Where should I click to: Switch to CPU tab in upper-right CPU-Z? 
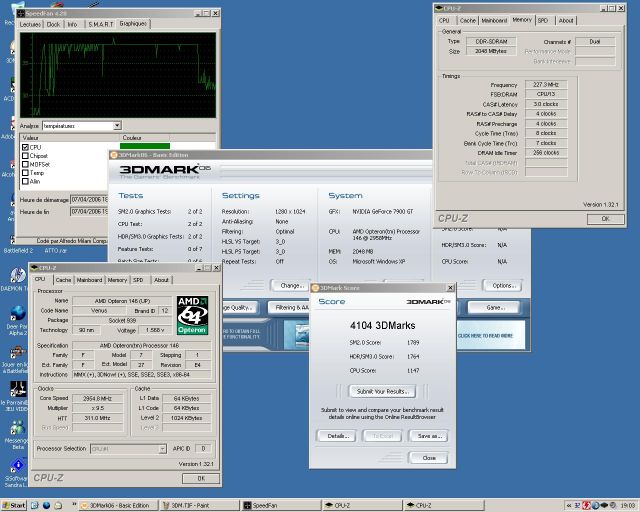pos(444,20)
